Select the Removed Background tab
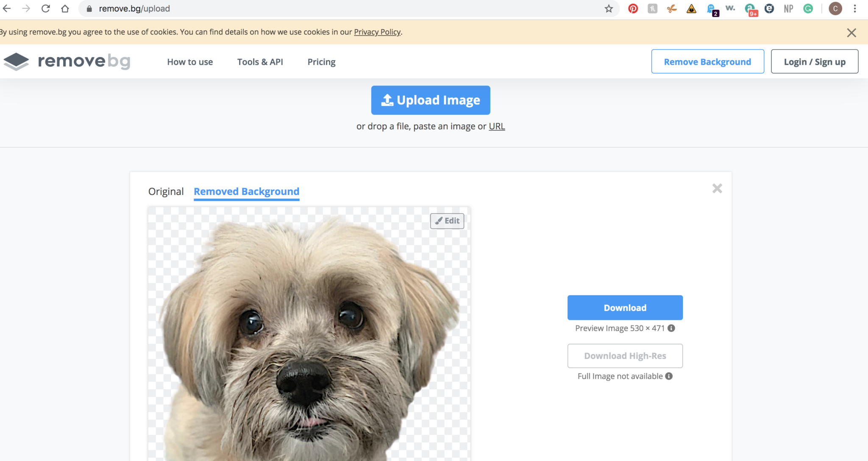The height and width of the screenshot is (461, 868). click(x=246, y=192)
